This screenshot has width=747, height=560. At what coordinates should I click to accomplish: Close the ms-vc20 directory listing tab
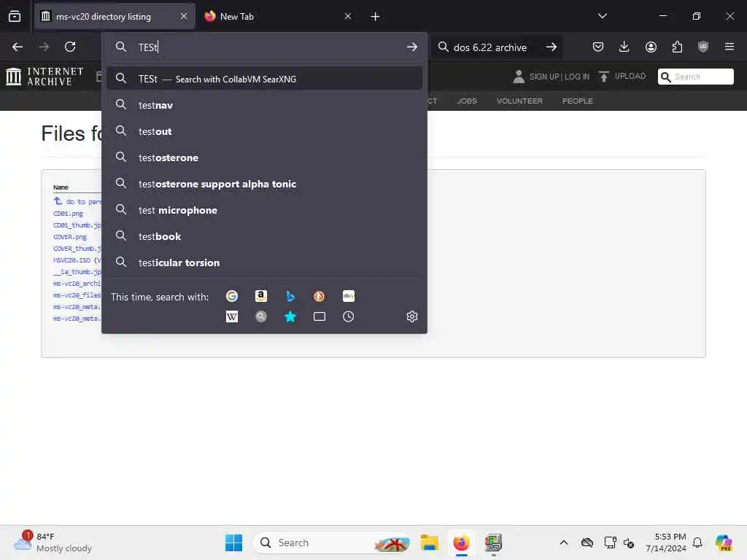(184, 17)
